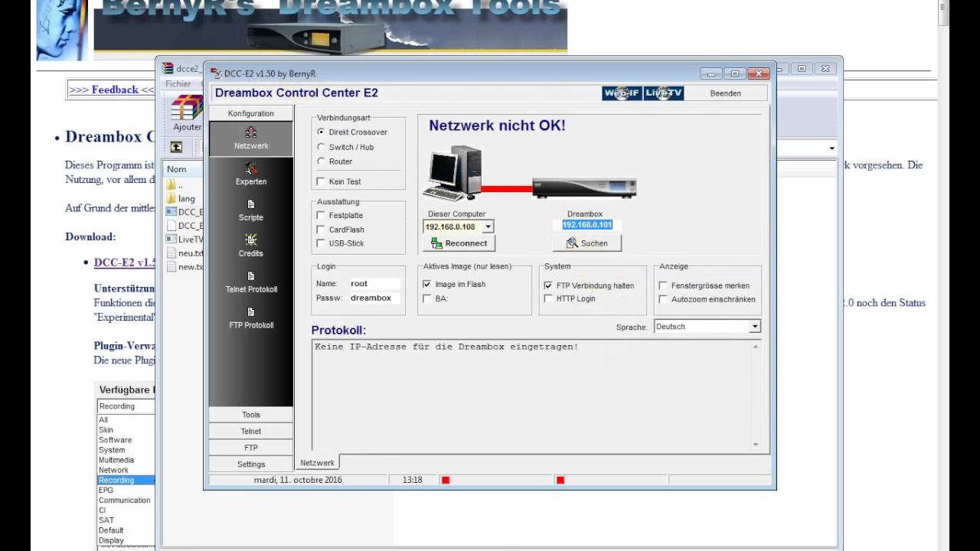Click the second red status indicator
The height and width of the screenshot is (551, 980).
[560, 481]
